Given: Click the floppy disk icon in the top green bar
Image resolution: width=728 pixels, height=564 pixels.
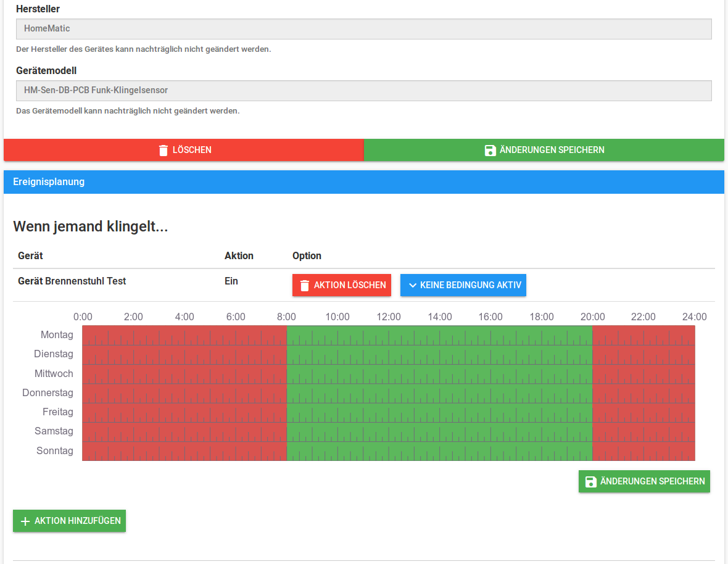Looking at the screenshot, I should coord(490,150).
